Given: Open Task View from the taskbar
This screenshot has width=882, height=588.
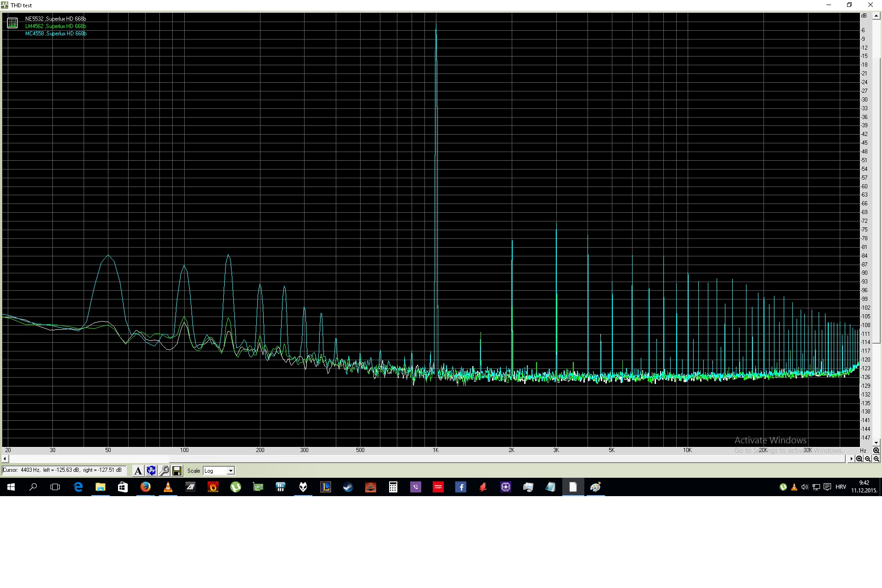Looking at the screenshot, I should click(x=55, y=487).
